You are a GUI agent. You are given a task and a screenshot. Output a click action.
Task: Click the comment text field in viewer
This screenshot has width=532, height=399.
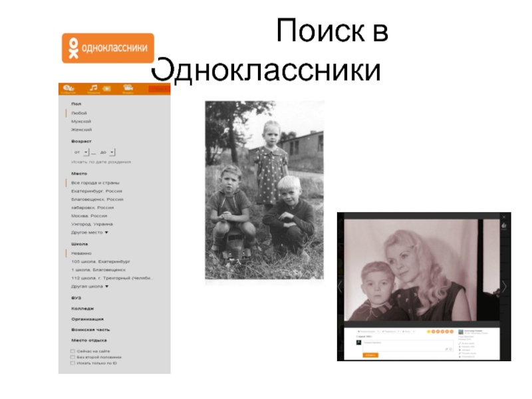tap(408, 346)
